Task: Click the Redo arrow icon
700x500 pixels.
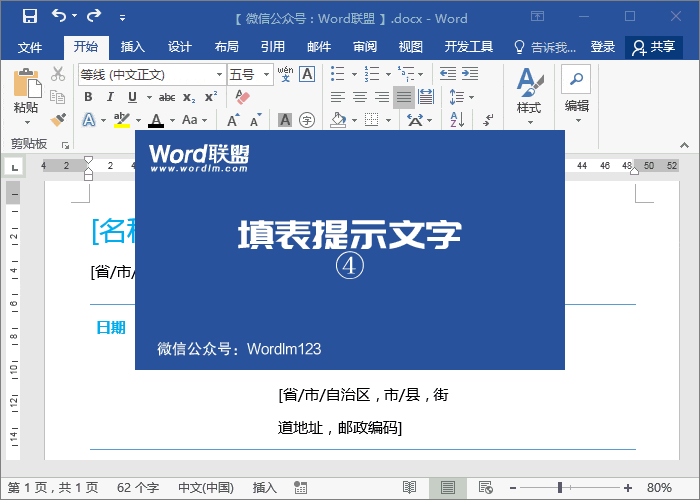Action: click(x=94, y=16)
